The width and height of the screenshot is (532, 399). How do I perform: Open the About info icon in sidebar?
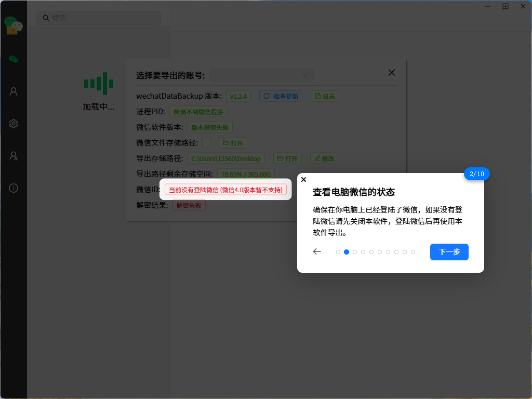click(14, 188)
